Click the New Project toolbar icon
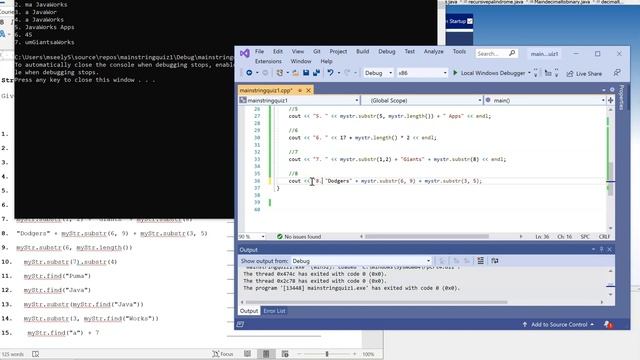Image resolution: width=640 pixels, height=360 pixels. click(280, 73)
